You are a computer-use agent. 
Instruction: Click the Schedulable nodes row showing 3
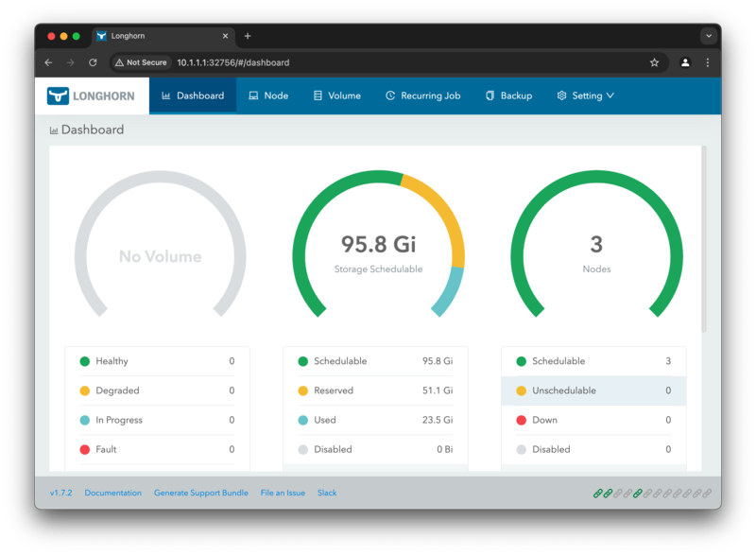click(593, 361)
